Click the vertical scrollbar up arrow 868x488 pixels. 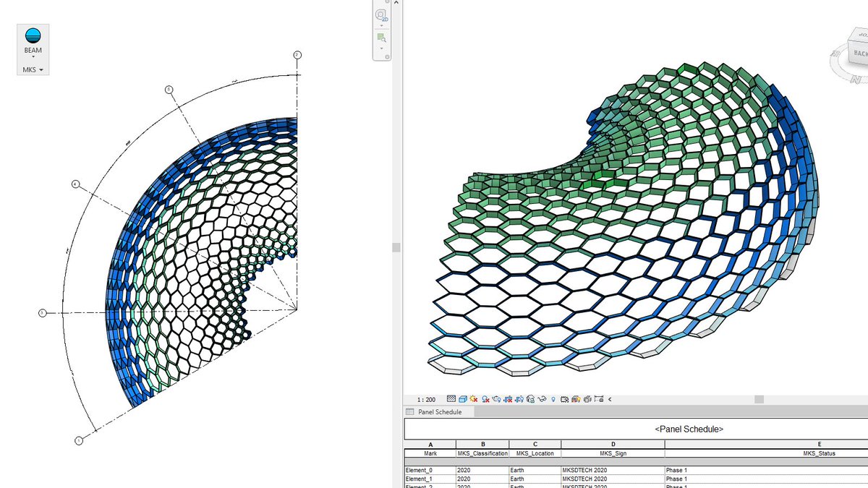397,3
